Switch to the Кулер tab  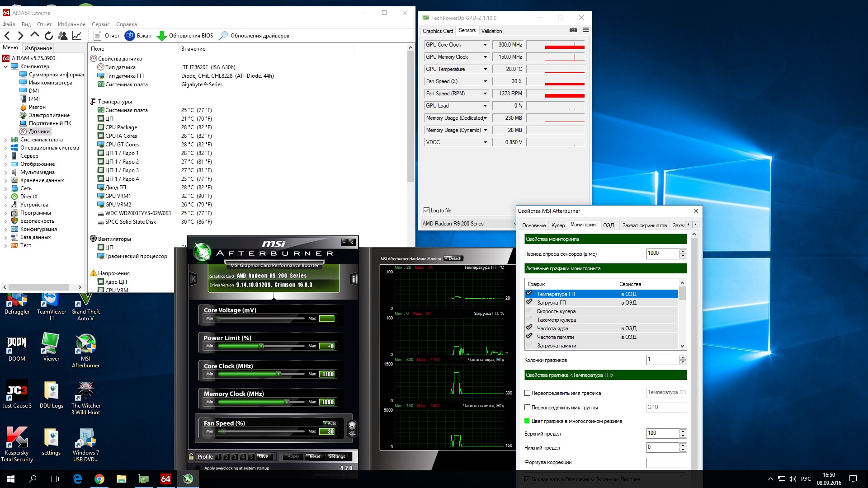558,225
